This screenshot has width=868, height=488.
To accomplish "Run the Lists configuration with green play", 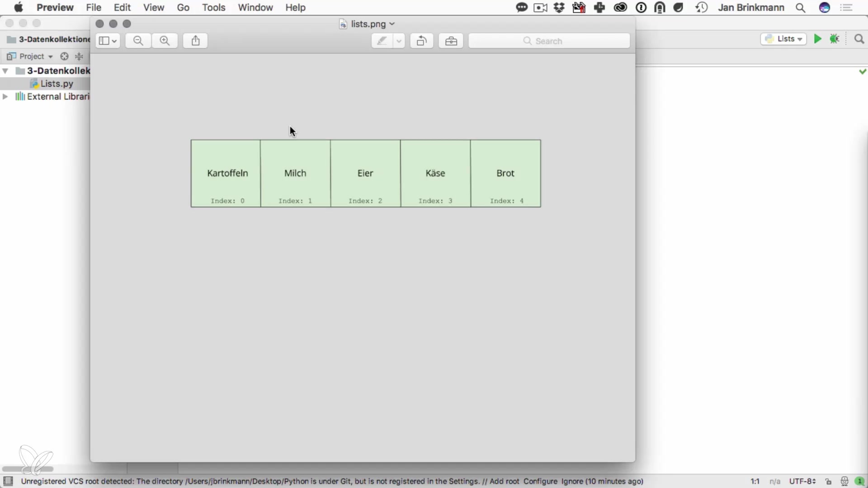I will click(817, 39).
